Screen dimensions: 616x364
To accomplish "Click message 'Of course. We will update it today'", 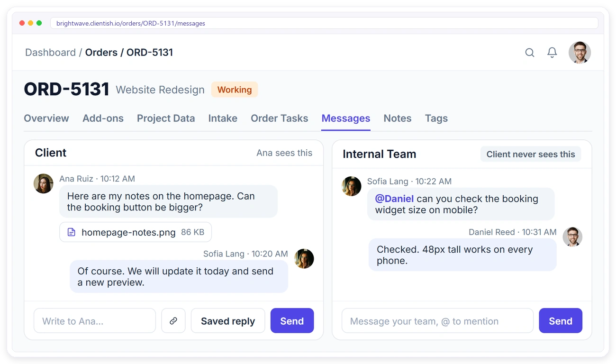I will tap(179, 277).
